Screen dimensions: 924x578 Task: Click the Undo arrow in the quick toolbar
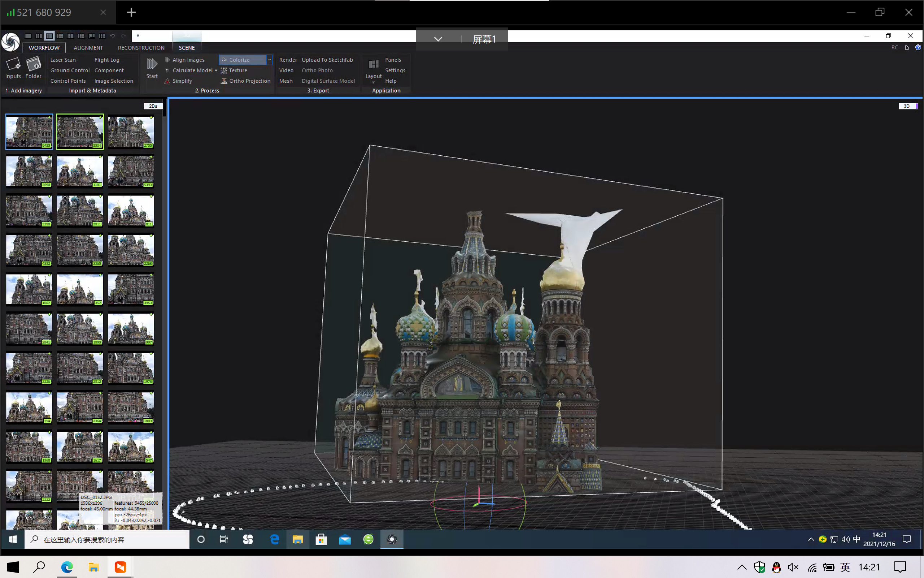113,36
